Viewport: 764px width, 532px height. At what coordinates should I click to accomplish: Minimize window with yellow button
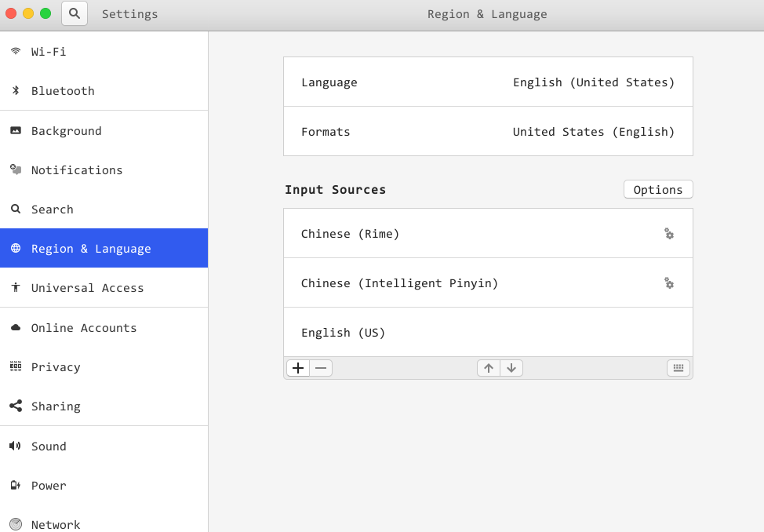(28, 13)
